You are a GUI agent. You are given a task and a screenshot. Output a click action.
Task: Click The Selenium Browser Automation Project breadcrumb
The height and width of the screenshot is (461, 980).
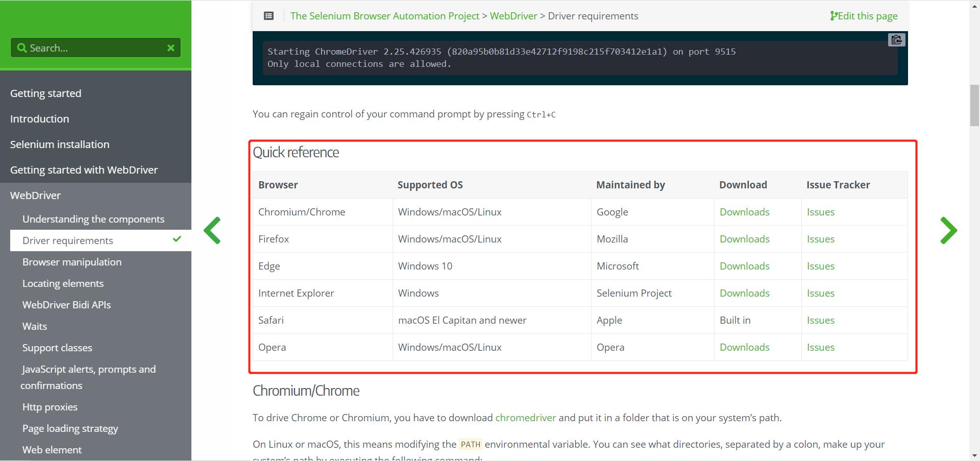[385, 16]
